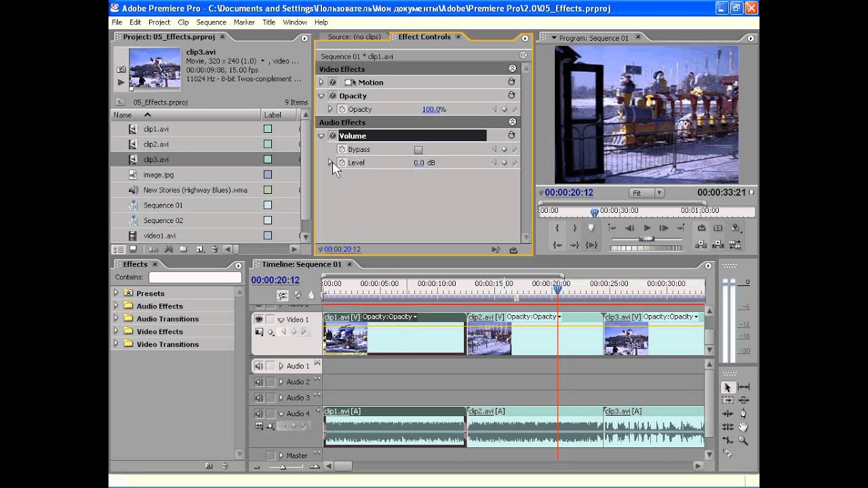
Task: Select the Zoom magnifier tool
Action: [743, 441]
